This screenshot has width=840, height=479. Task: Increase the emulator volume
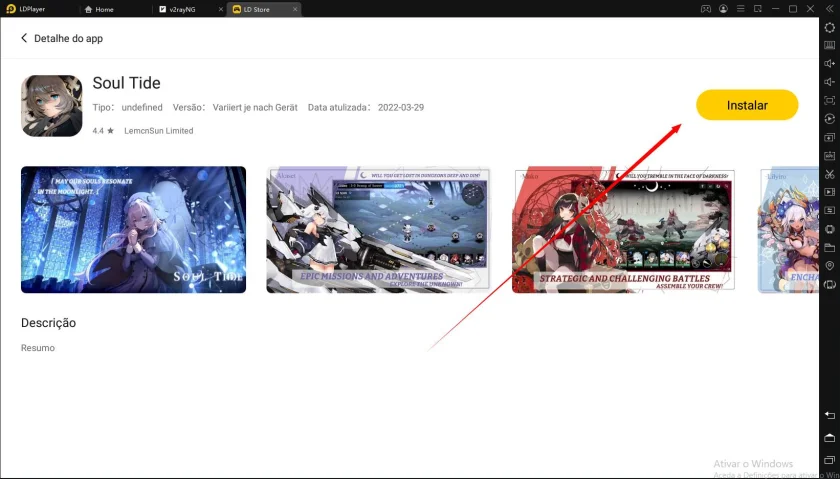(x=829, y=63)
